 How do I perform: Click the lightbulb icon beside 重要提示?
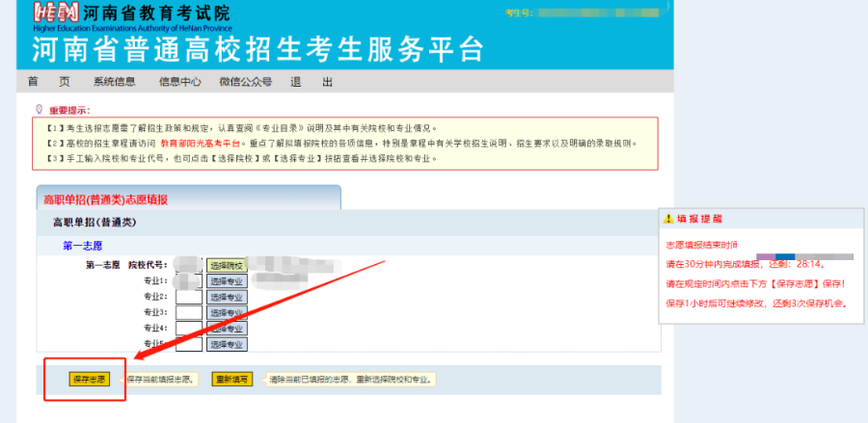(39, 109)
